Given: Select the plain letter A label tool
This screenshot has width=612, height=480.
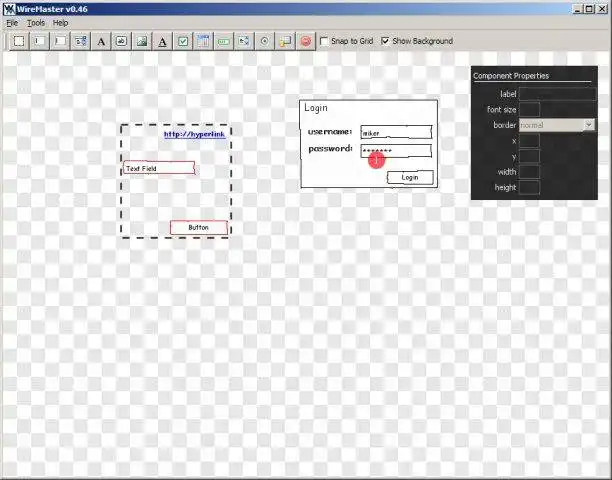Looking at the screenshot, I should click(x=101, y=41).
